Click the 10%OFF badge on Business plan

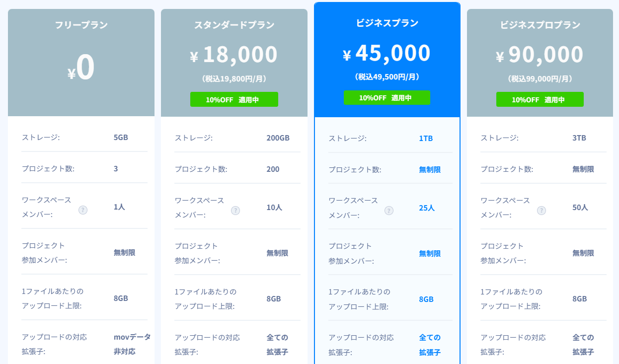(x=387, y=97)
